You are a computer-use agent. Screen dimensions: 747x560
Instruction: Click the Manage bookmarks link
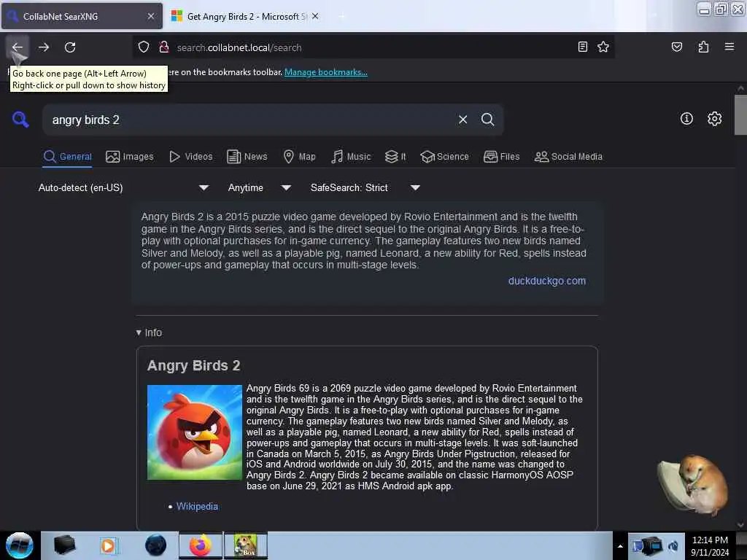(326, 72)
